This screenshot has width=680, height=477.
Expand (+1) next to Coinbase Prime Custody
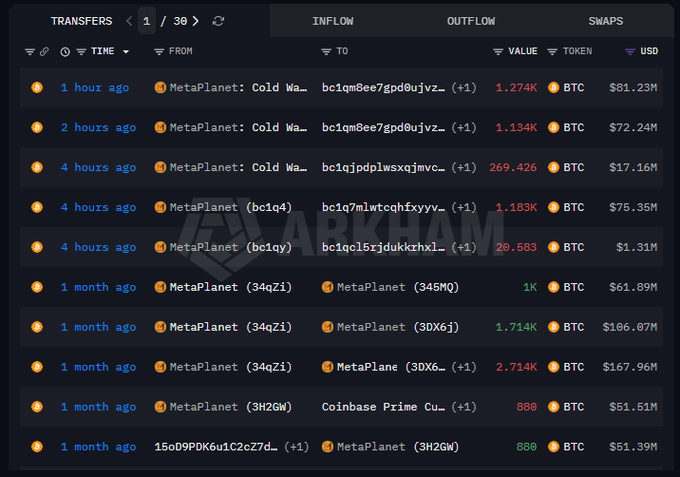tap(464, 407)
